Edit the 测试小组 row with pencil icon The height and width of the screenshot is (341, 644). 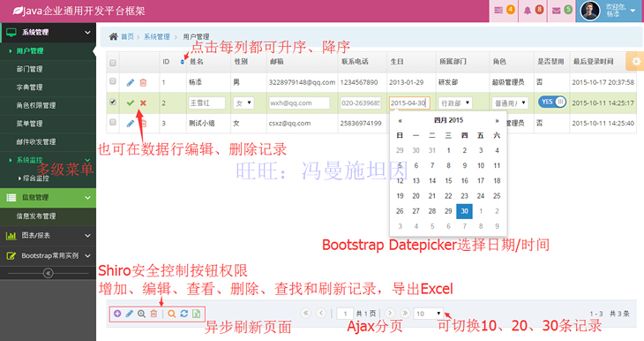click(131, 123)
